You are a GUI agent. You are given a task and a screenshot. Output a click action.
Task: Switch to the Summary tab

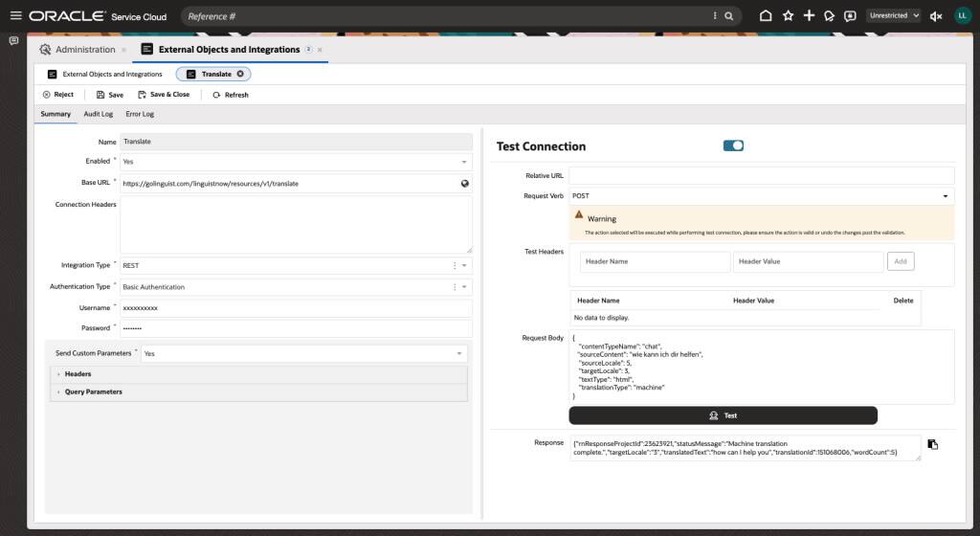pos(56,114)
